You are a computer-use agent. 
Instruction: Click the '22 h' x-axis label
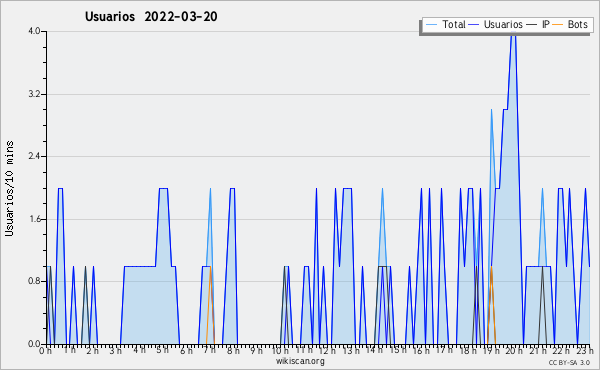click(562, 351)
